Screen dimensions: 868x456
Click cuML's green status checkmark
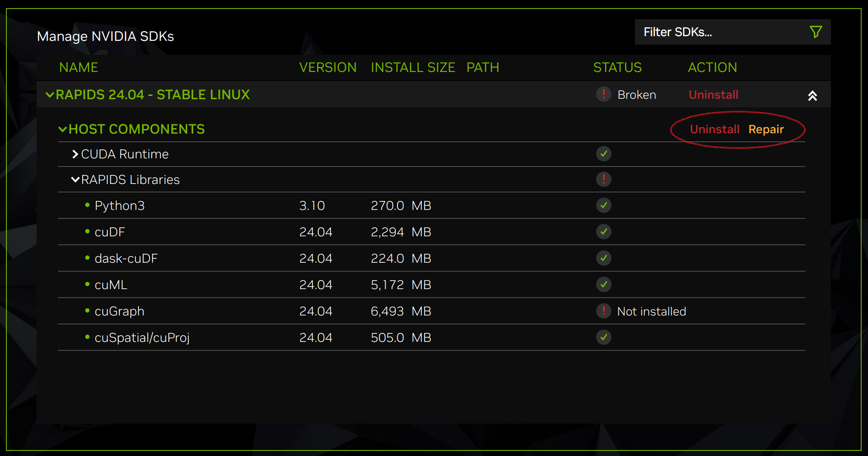603,284
